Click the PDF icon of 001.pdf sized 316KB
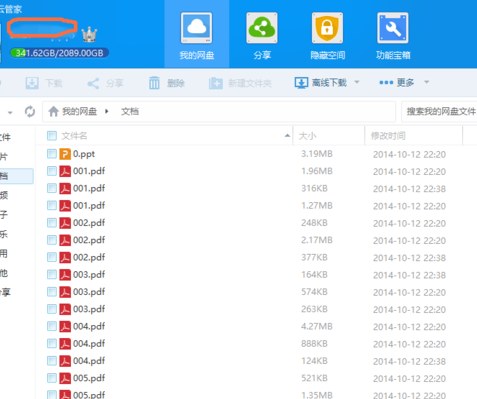This screenshot has width=477, height=399. (x=65, y=189)
